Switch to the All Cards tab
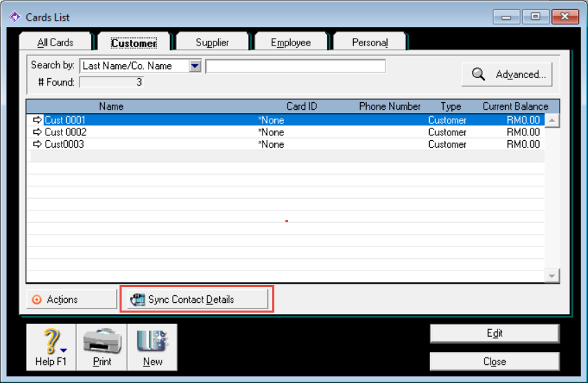This screenshot has height=383, width=588. tap(55, 43)
